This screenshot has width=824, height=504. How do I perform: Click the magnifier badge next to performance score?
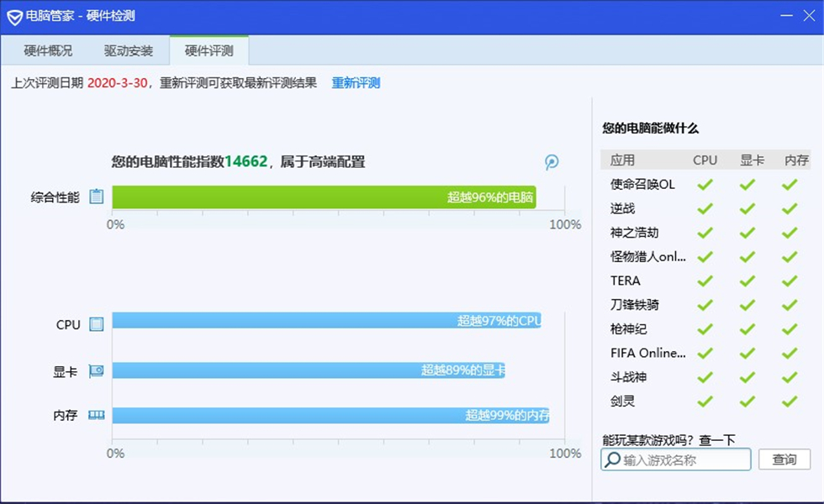click(x=552, y=162)
